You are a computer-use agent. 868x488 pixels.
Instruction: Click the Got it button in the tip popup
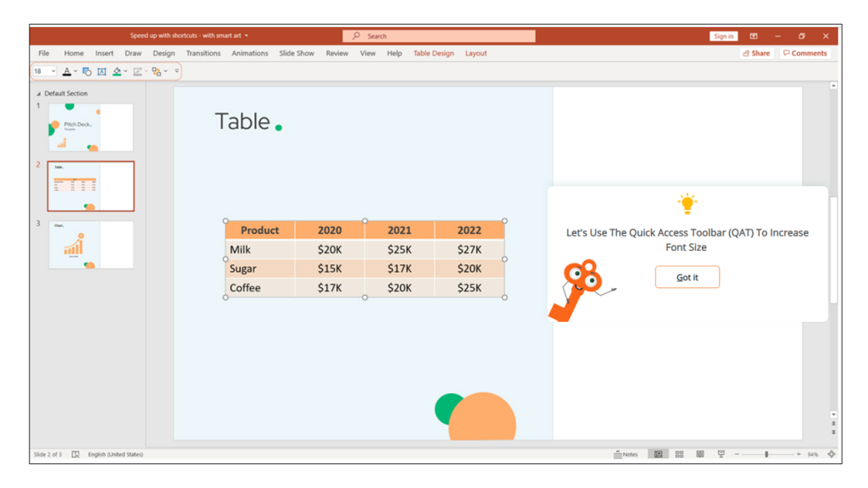[x=687, y=276]
